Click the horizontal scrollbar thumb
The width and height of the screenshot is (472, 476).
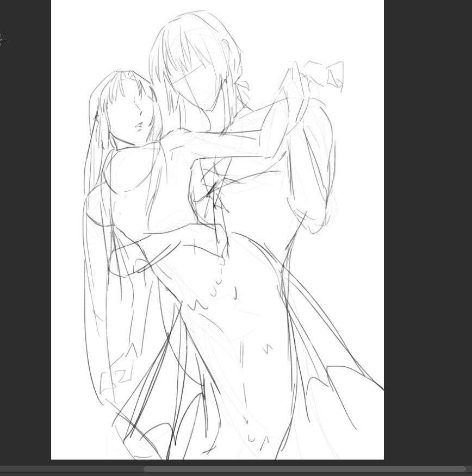(305, 469)
